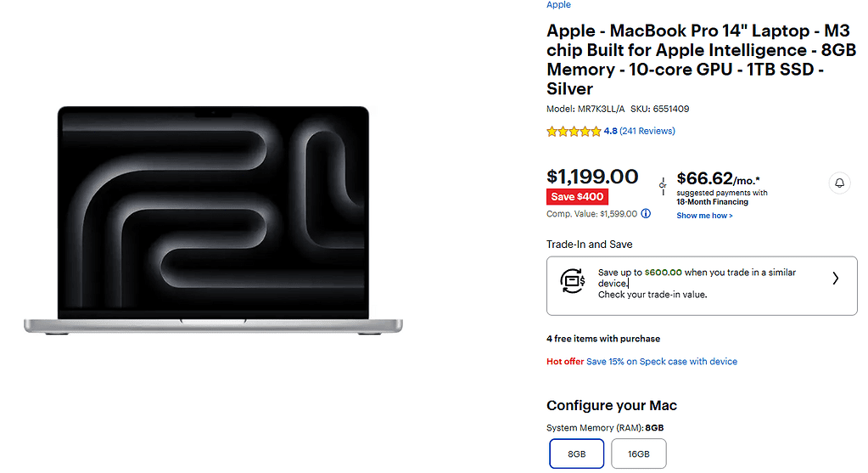Click the trade-in device swap icon
868x473 pixels.
click(573, 279)
